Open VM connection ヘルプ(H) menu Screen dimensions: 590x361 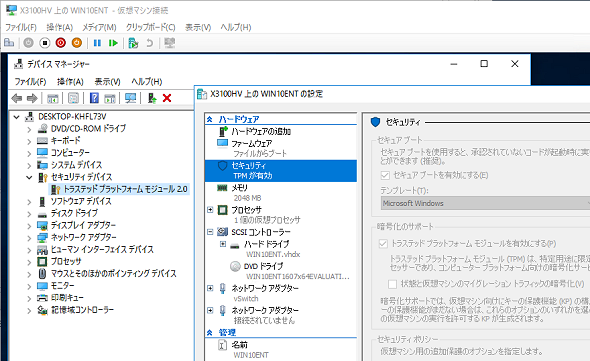click(236, 27)
